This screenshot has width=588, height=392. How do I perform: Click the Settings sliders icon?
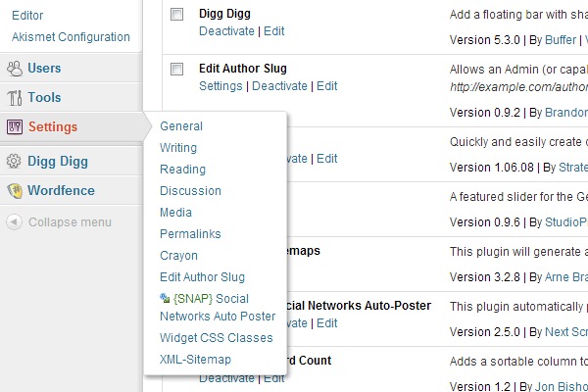(15, 127)
